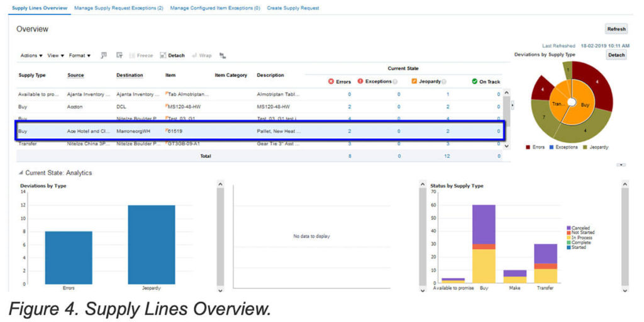Click the Jeopardy legend swatch under pie
Image resolution: width=644 pixels, height=322 pixels.
pyautogui.click(x=584, y=147)
